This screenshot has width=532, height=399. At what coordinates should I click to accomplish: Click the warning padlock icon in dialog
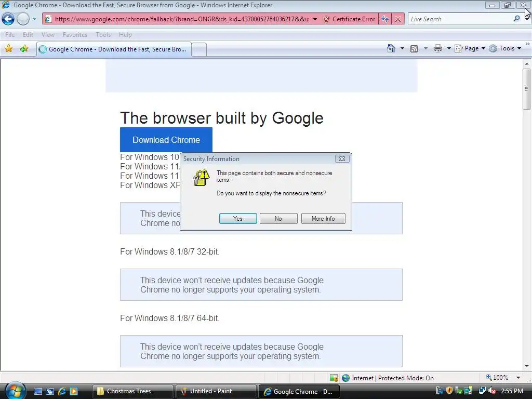pos(201,178)
